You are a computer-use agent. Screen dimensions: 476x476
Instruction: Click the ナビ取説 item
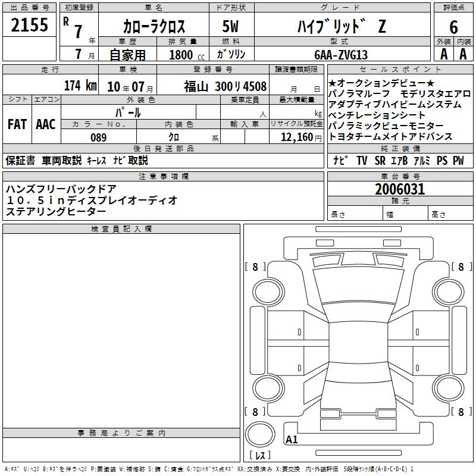click(130, 160)
